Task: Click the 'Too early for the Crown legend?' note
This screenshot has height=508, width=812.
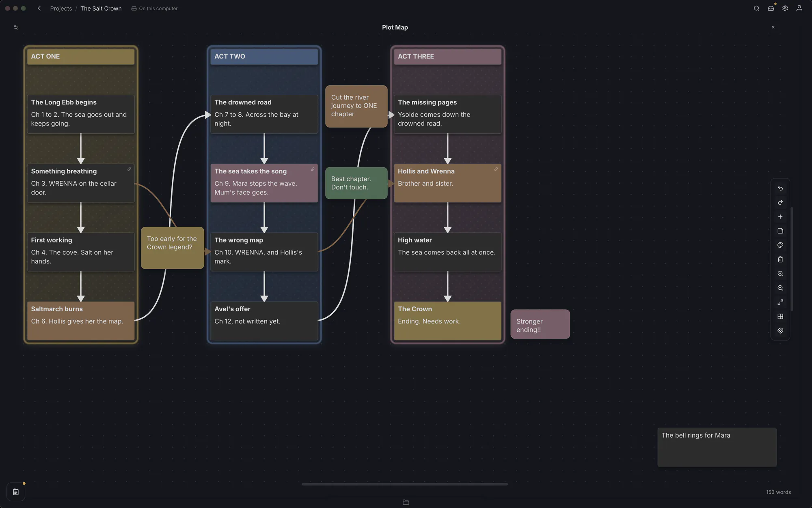Action: [172, 247]
